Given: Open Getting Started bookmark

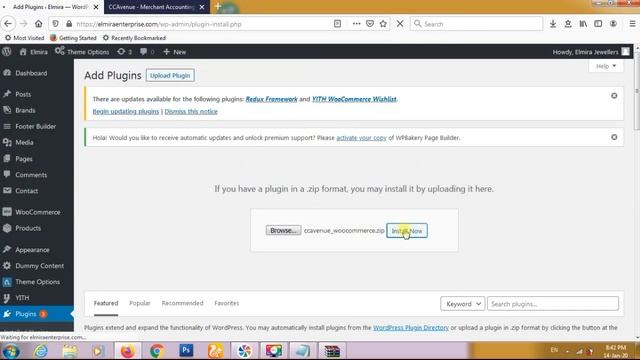Looking at the screenshot, I should click(73, 38).
